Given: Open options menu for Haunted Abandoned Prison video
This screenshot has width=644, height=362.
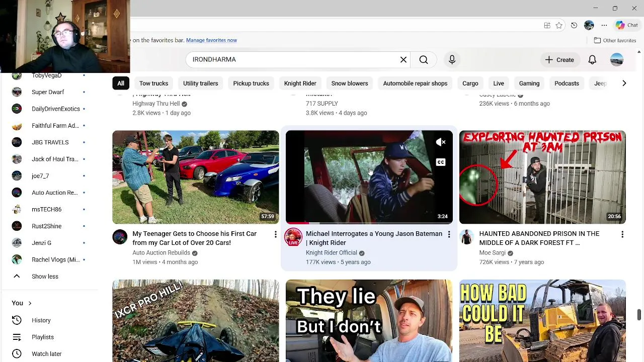Looking at the screenshot, I should [622, 234].
